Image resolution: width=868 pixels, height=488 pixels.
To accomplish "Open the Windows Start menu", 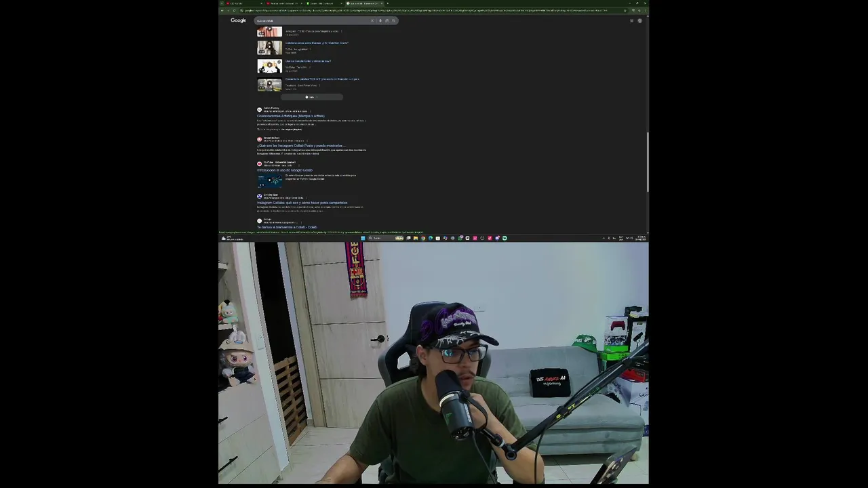I will pos(363,238).
